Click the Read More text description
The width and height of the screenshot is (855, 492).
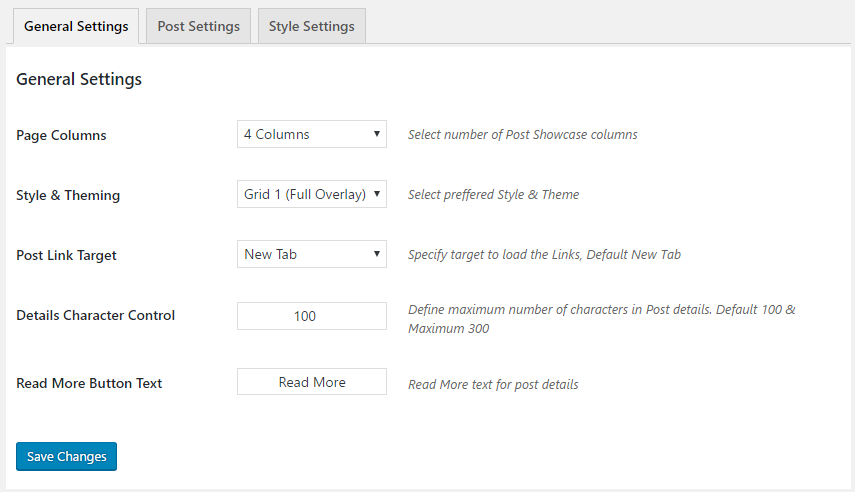[x=493, y=384]
